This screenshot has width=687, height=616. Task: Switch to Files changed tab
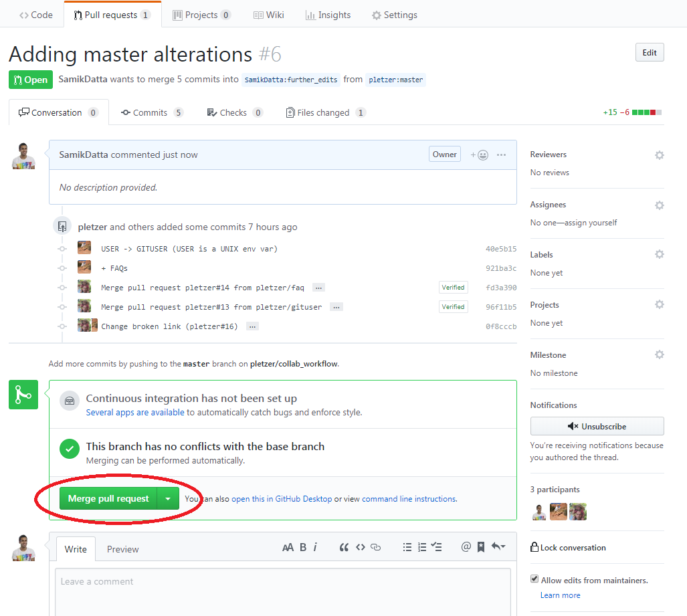click(325, 112)
